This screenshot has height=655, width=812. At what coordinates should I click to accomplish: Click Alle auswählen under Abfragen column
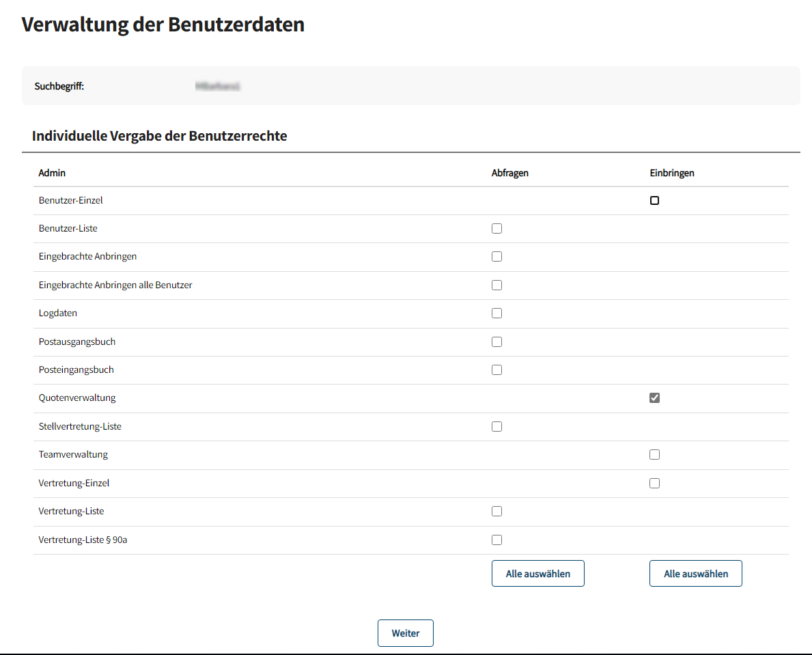tap(537, 574)
